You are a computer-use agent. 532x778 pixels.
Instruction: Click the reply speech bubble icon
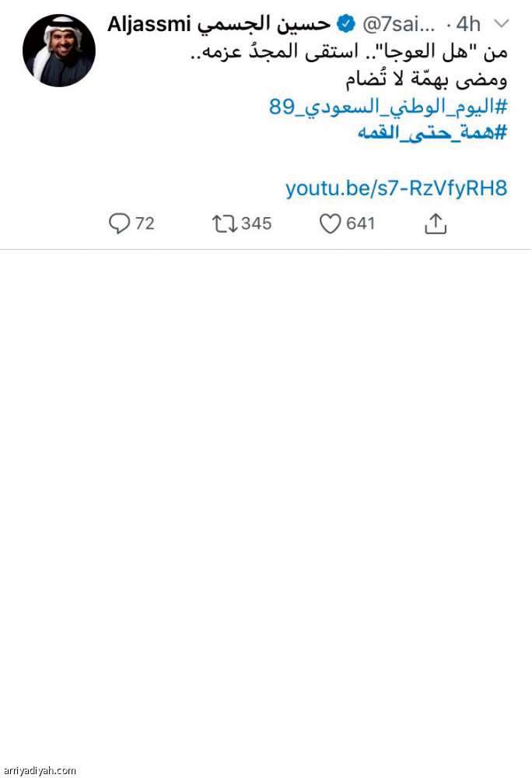tap(119, 223)
